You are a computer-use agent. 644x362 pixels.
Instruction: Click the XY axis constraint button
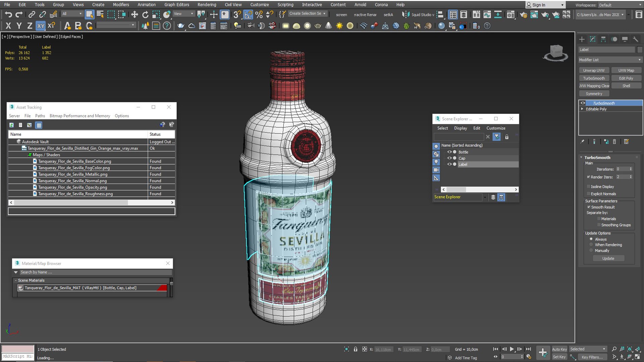(x=41, y=26)
